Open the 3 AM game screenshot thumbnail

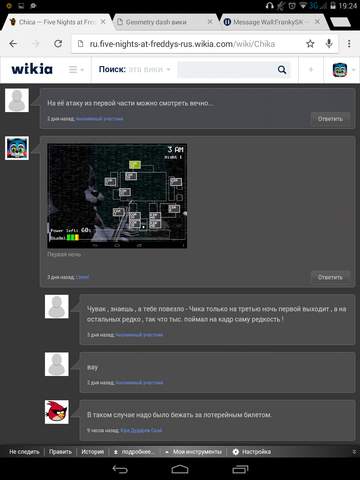point(117,196)
